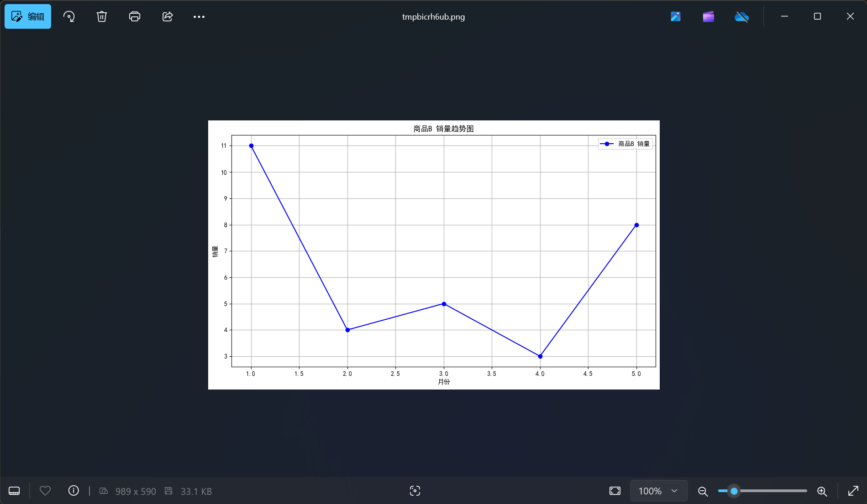Rotate the image with the rotate icon
This screenshot has width=867, height=504.
pos(69,17)
